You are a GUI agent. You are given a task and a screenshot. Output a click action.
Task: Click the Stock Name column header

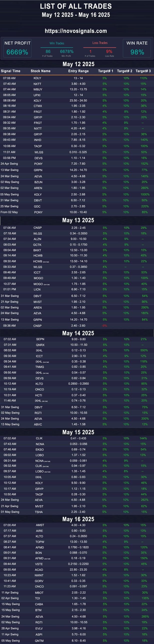pyautogui.click(x=40, y=71)
